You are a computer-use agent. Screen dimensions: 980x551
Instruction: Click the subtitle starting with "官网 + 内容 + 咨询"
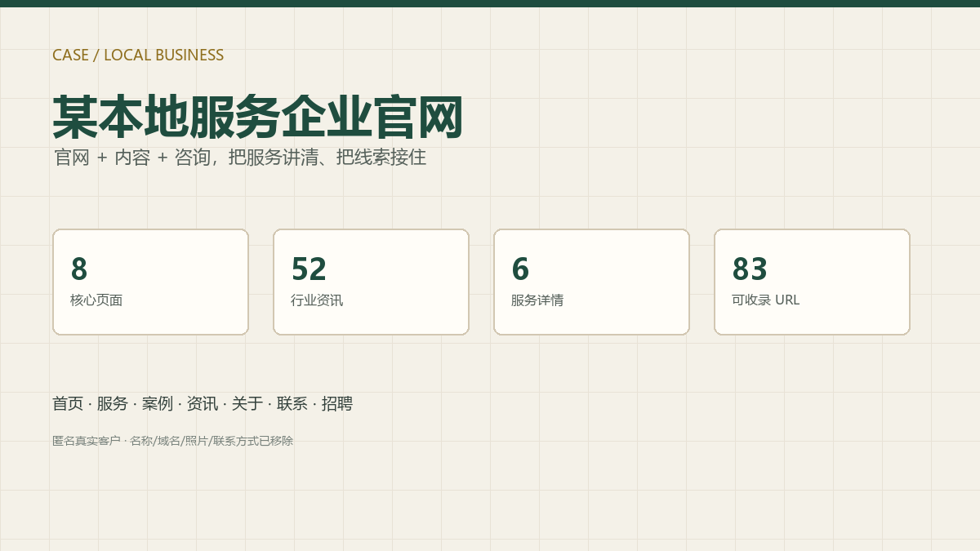pos(240,158)
